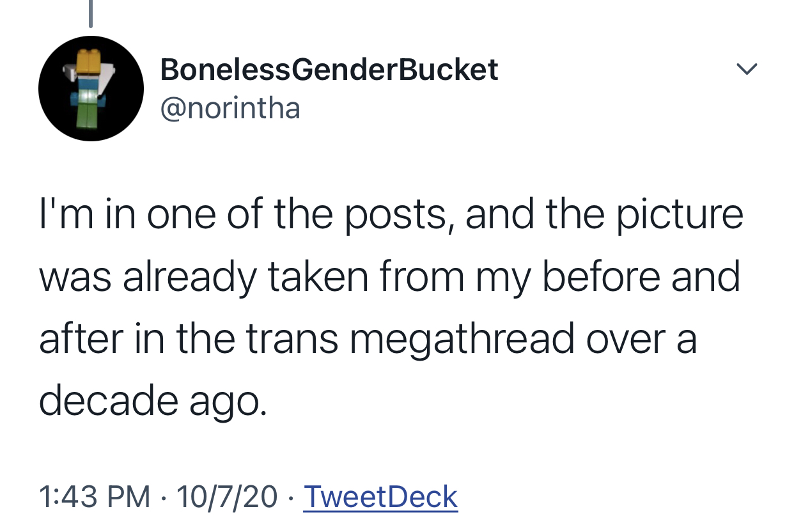Click the reply thread connector line

pyautogui.click(x=90, y=13)
